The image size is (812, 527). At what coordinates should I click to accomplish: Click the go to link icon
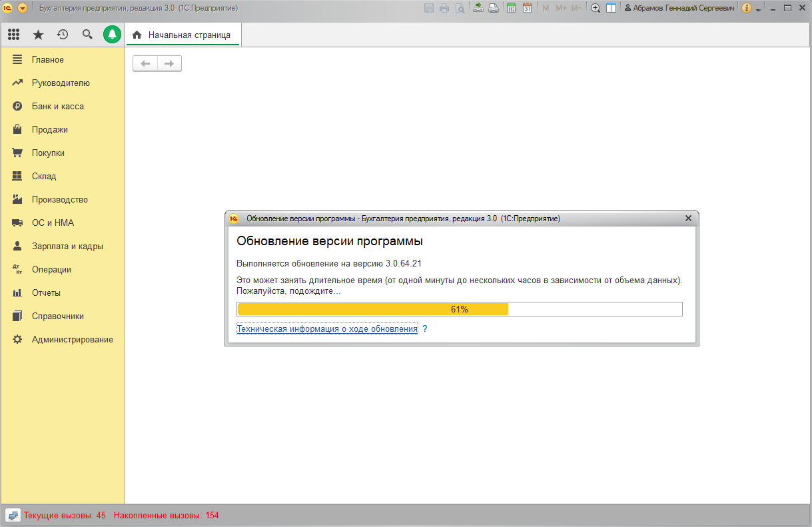coord(494,8)
